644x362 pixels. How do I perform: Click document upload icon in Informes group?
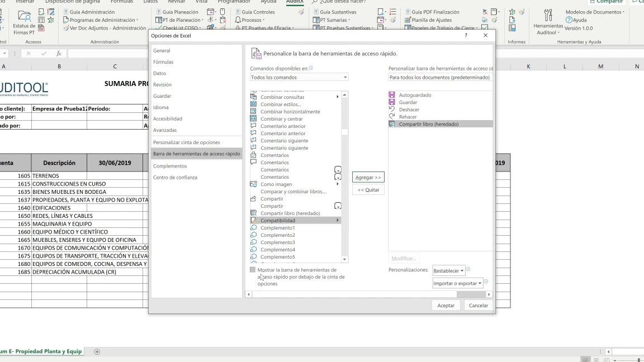click(x=512, y=20)
